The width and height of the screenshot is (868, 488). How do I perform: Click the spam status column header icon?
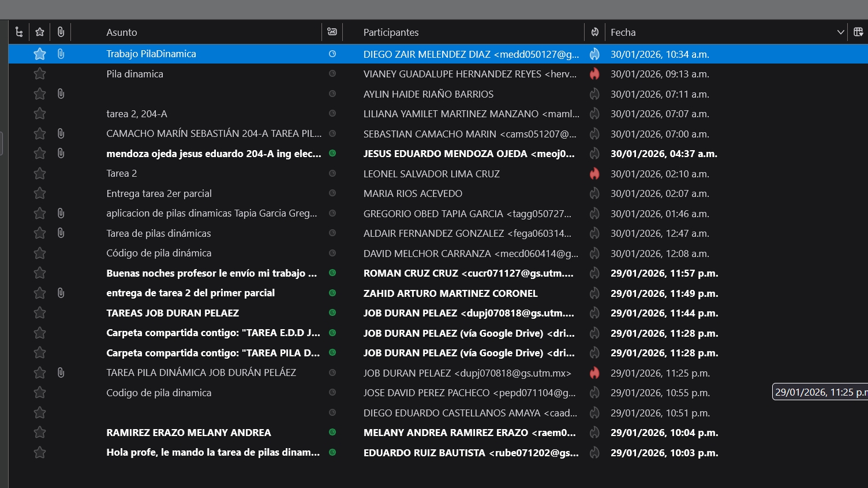click(594, 32)
